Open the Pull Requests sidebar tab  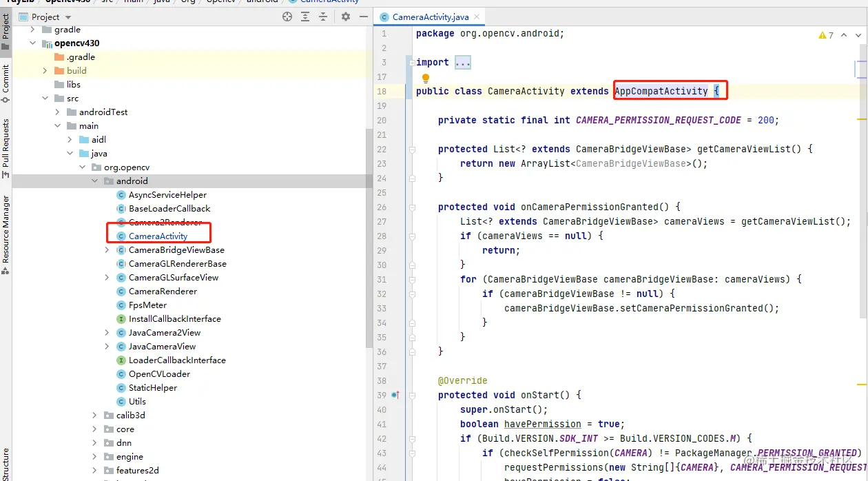pos(6,148)
